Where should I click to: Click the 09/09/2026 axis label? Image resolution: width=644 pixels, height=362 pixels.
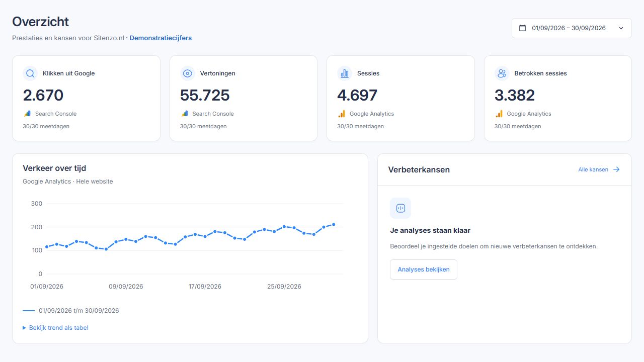[126, 287]
